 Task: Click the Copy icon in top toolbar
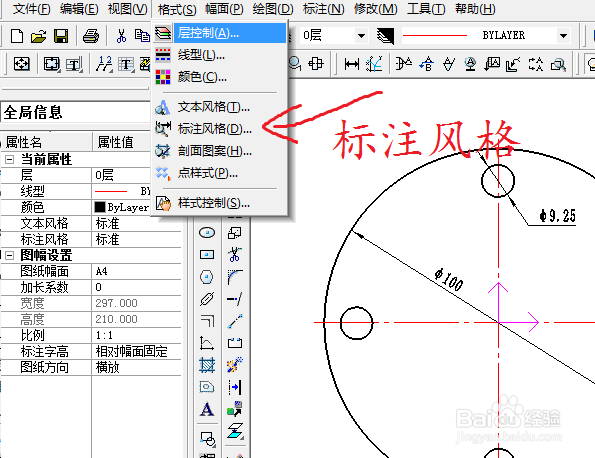pyautogui.click(x=142, y=36)
